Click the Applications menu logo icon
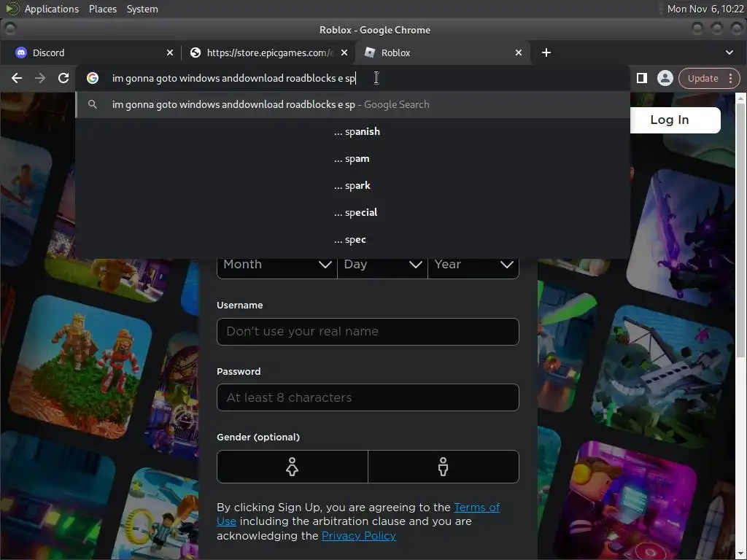747x560 pixels. [12, 9]
